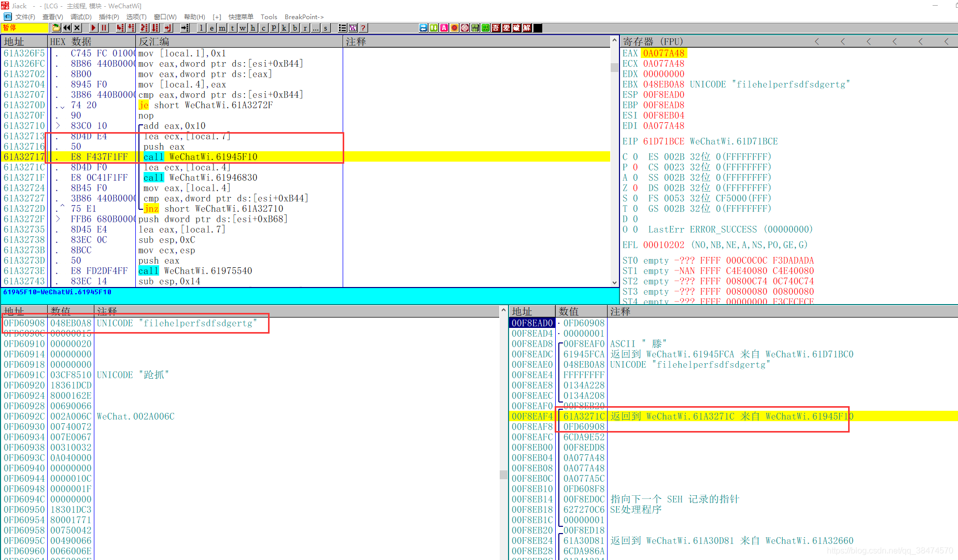Image resolution: width=958 pixels, height=560 pixels.
Task: Click the Step Into toolbar icon
Action: tap(120, 28)
